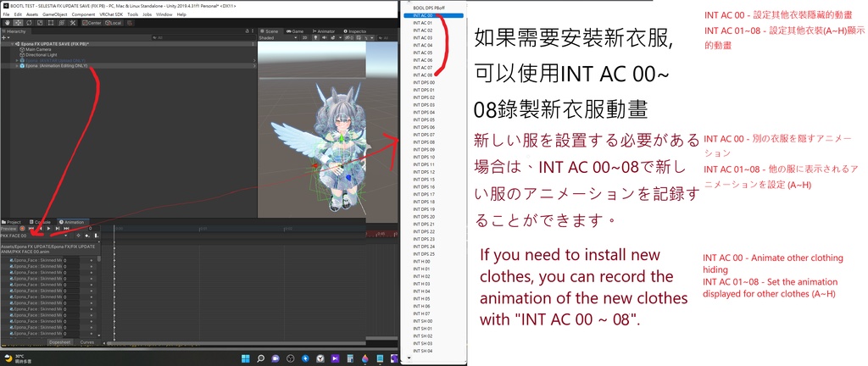Expand Epona (AVATAR Upload ONLY) object
The width and height of the screenshot is (868, 366).
click(x=17, y=60)
